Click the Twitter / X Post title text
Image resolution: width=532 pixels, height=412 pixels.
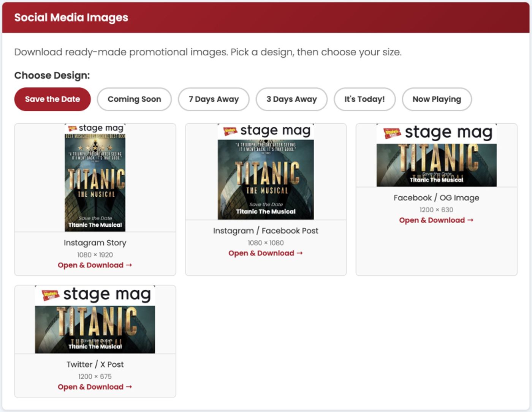95,365
